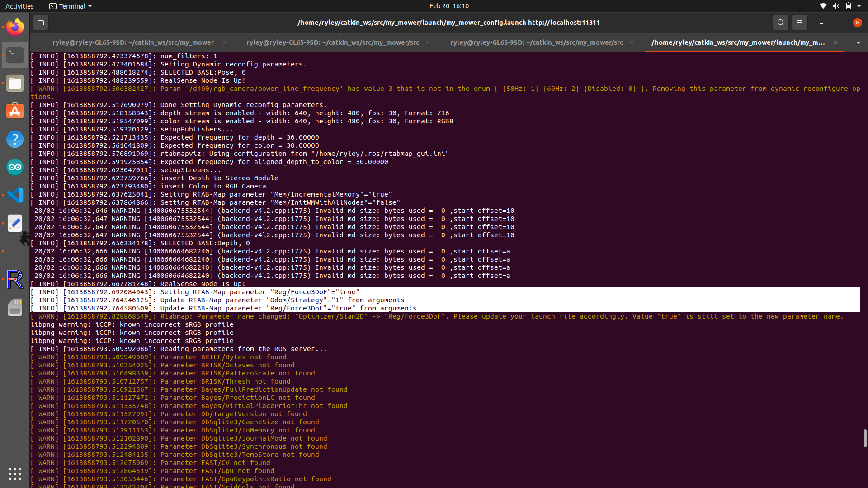The width and height of the screenshot is (868, 488).
Task: Show all applications grid
Action: (15, 474)
